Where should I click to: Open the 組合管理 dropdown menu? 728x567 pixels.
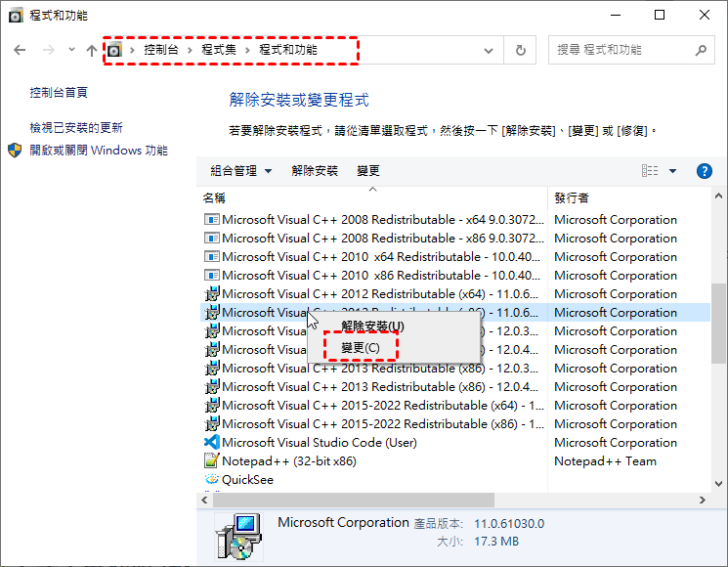click(241, 171)
